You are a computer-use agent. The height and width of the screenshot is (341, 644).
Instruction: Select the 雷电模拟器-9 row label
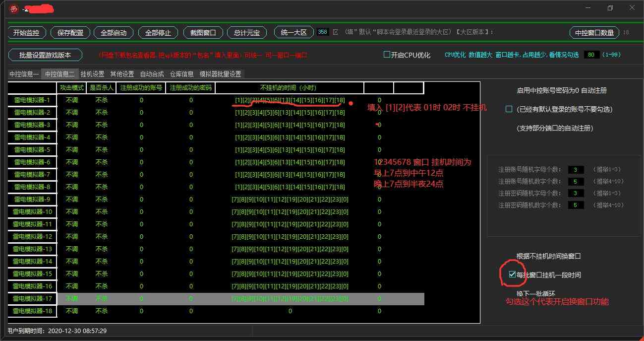[32, 200]
